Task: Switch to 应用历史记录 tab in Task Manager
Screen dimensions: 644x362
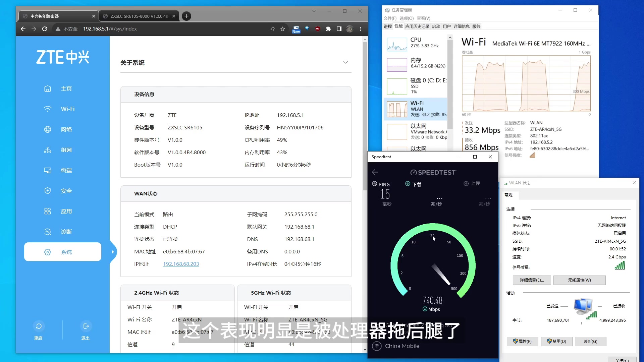Action: (417, 26)
